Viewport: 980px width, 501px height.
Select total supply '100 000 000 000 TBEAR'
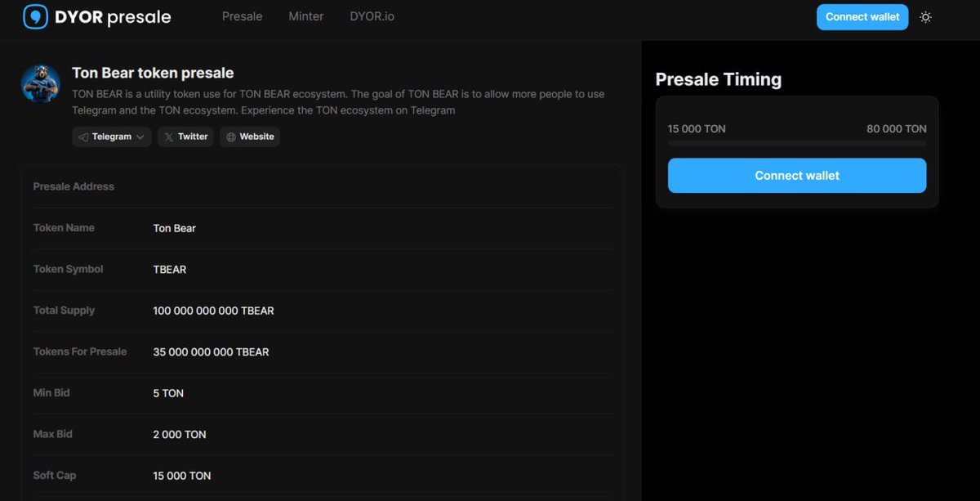pyautogui.click(x=214, y=311)
